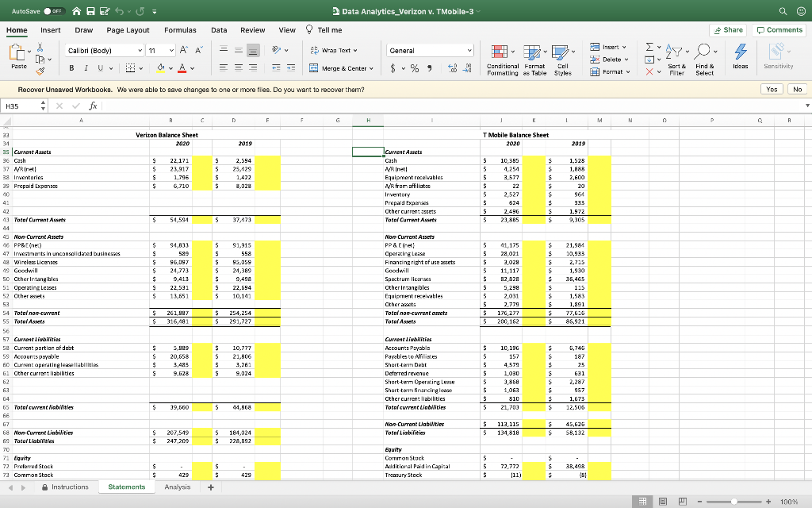Adjust the zoom slider handle
The width and height of the screenshot is (812, 508).
point(734,502)
